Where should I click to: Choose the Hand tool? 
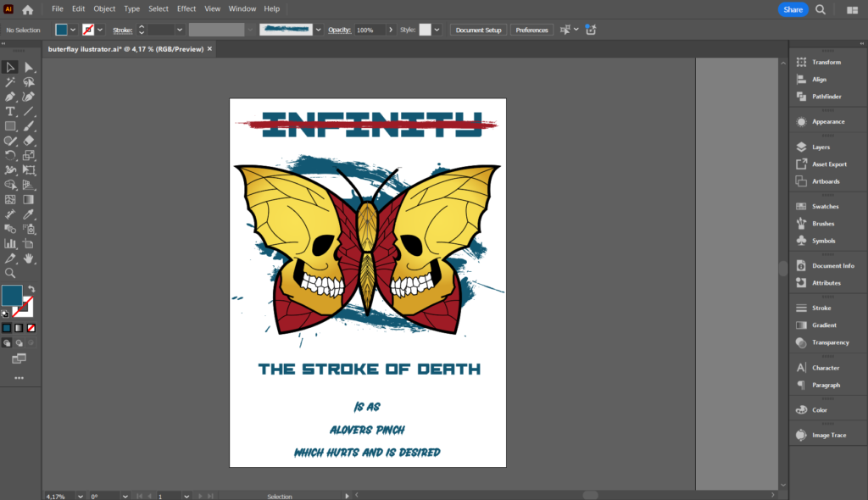pos(29,258)
